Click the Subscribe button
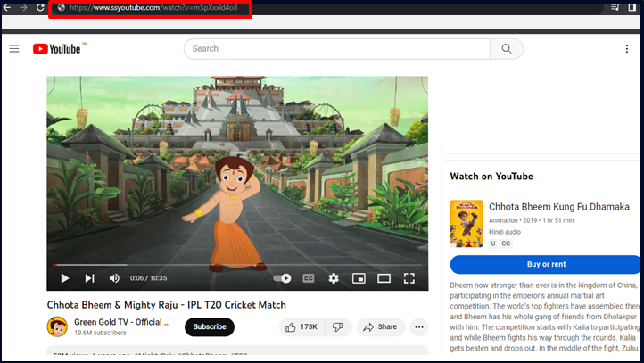Image resolution: width=644 pixels, height=363 pixels. (x=210, y=326)
